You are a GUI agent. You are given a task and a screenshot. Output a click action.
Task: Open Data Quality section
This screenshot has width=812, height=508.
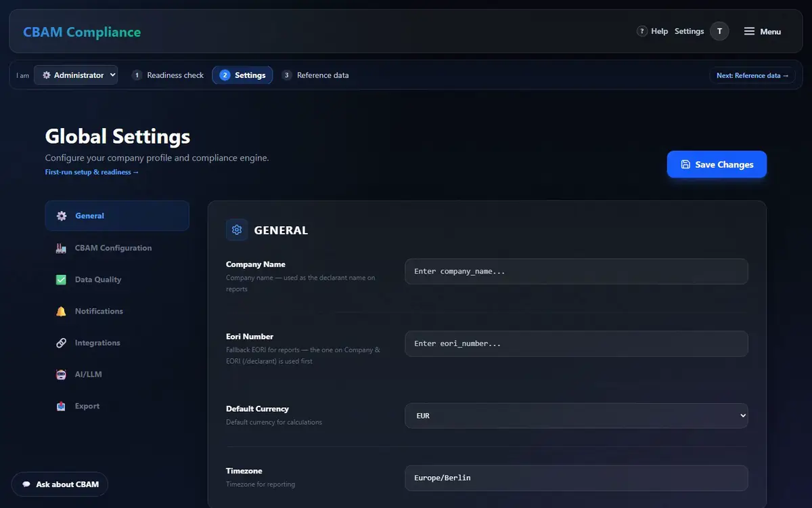117,280
